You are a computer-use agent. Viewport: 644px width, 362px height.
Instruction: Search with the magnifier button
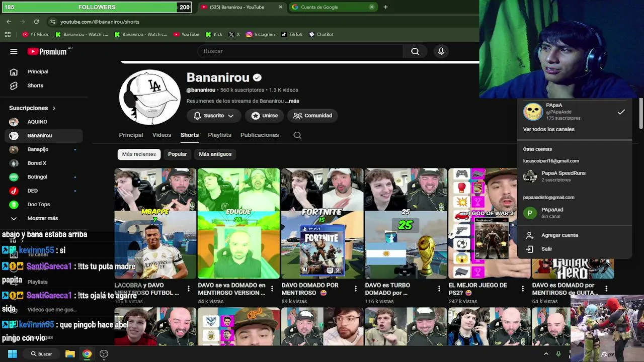tap(415, 51)
